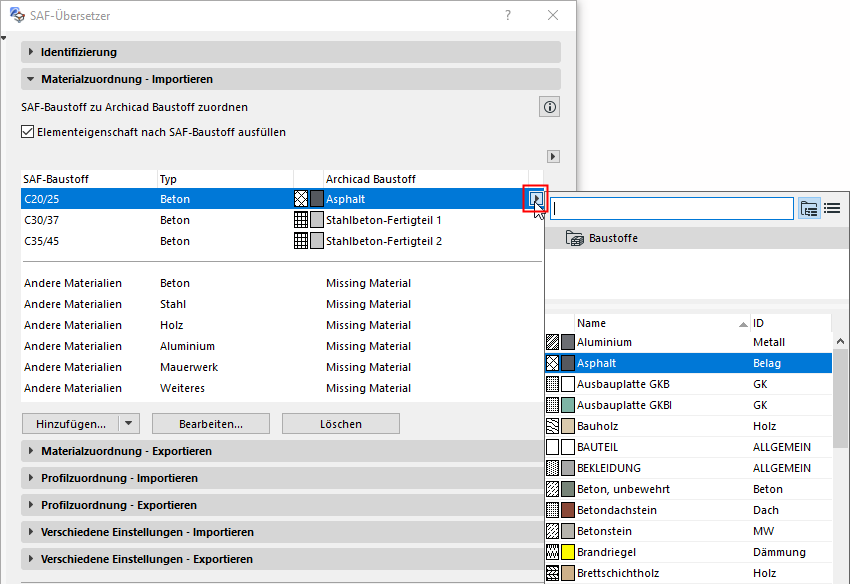
Task: Open the arrow flyout above the material table
Action: tap(553, 157)
